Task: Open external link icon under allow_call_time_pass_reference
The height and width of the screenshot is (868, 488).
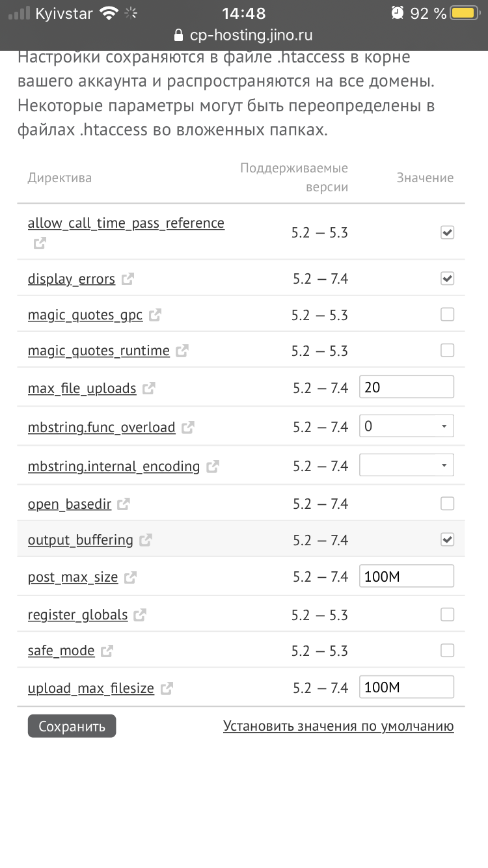Action: click(40, 243)
